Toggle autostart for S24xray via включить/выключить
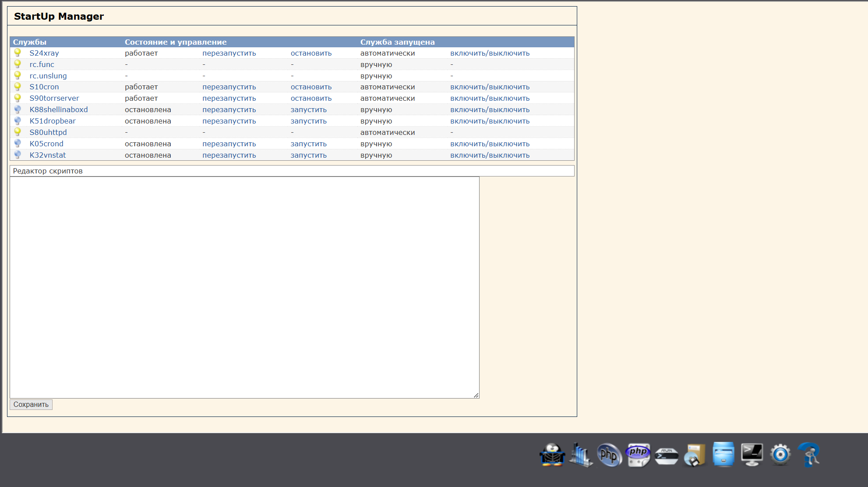The width and height of the screenshot is (868, 487). (x=490, y=53)
